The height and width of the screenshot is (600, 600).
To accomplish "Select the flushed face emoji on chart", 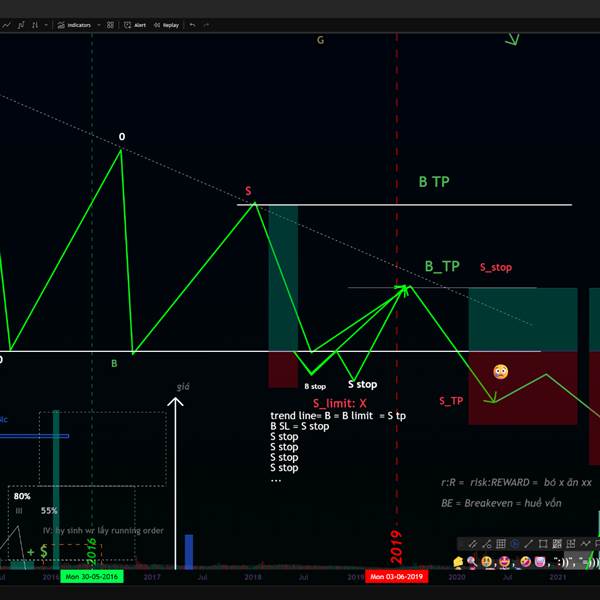I will click(x=501, y=372).
